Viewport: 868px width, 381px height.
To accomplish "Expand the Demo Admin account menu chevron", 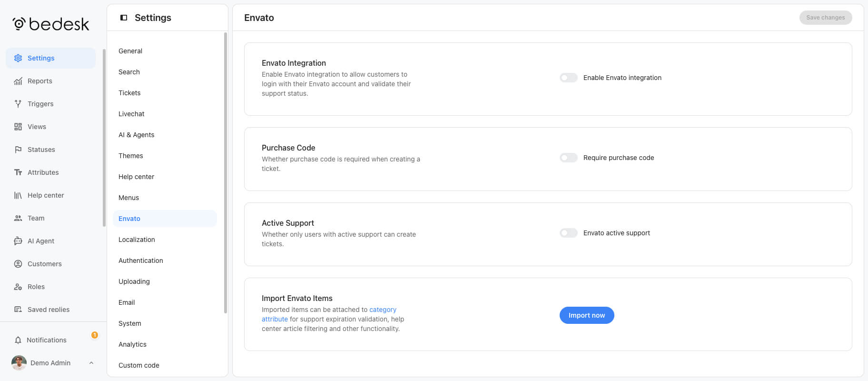I will (x=91, y=363).
